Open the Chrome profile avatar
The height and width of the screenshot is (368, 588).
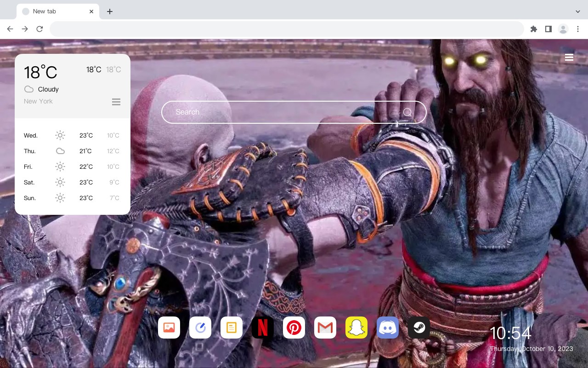[563, 29]
